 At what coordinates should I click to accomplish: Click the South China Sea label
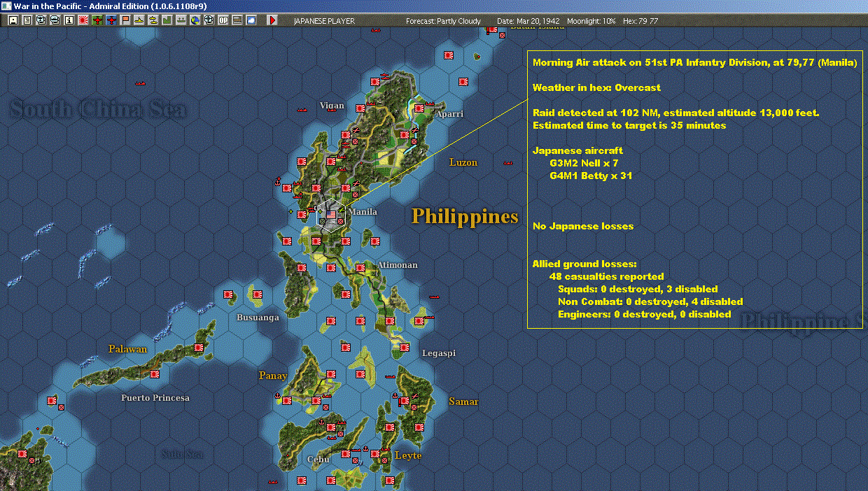pyautogui.click(x=99, y=109)
